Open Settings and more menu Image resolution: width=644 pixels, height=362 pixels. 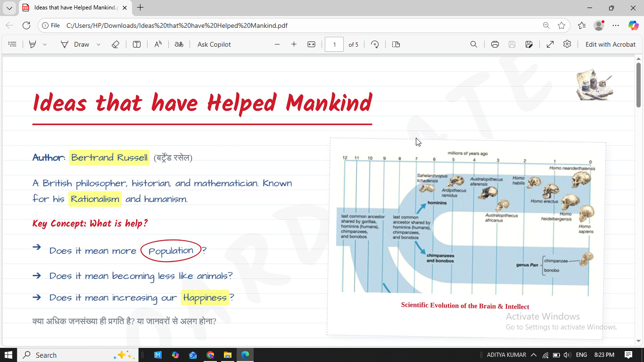tap(616, 25)
